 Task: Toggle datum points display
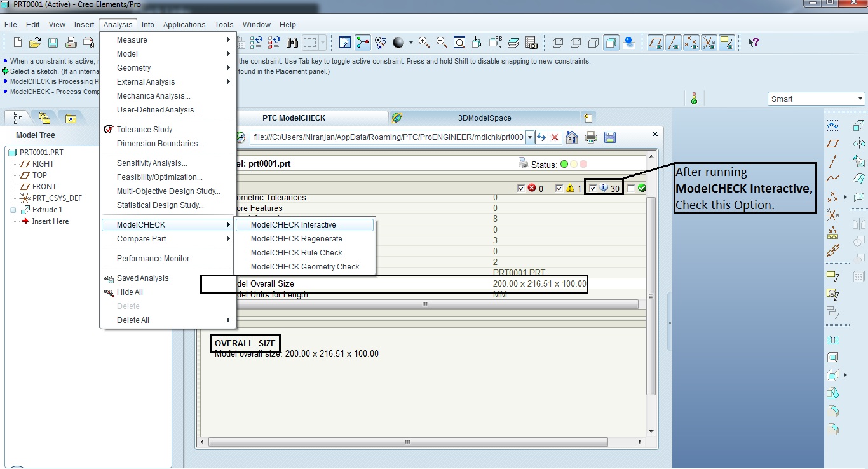click(692, 43)
